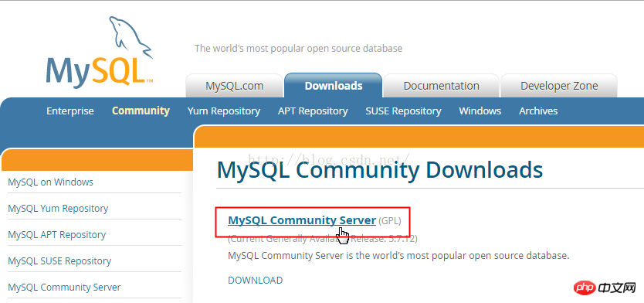Image resolution: width=644 pixels, height=303 pixels.
Task: Open APT Repository in the navigation bar
Action: [313, 111]
